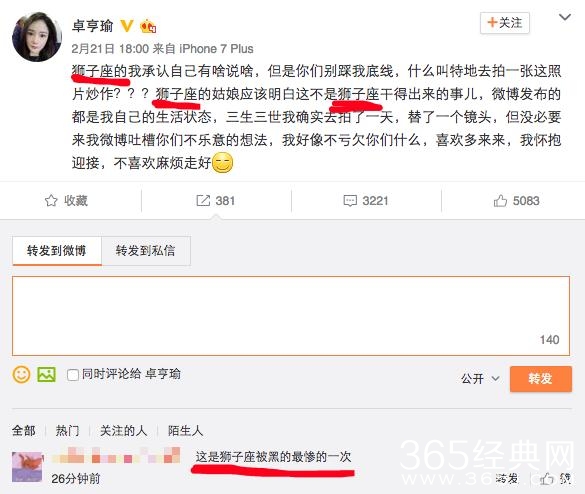Enable the 同时评论给 卓亨瑜 checkbox
585x494 pixels.
73,375
